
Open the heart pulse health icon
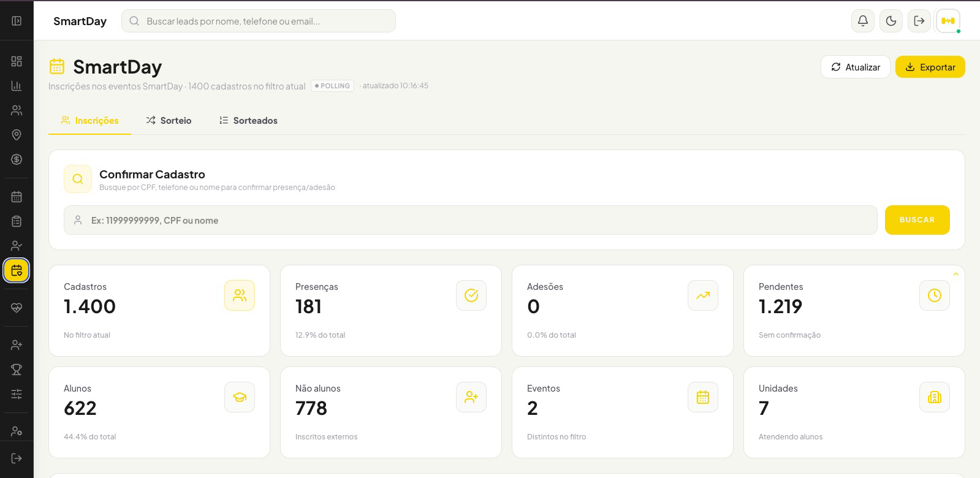(17, 308)
